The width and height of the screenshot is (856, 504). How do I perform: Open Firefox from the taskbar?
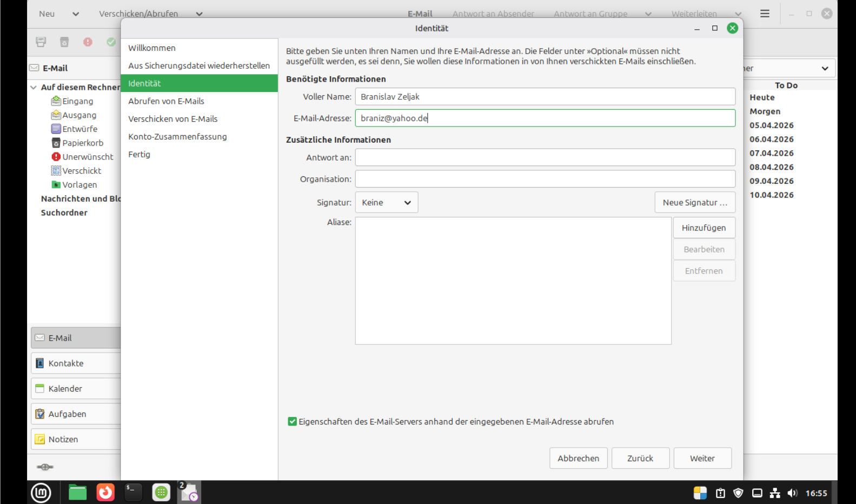click(x=105, y=493)
